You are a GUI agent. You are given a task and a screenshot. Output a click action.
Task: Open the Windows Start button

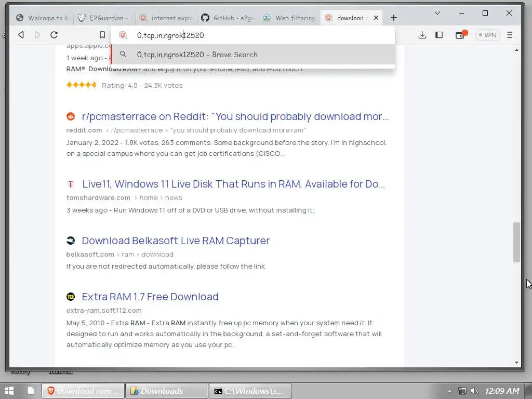coord(9,391)
